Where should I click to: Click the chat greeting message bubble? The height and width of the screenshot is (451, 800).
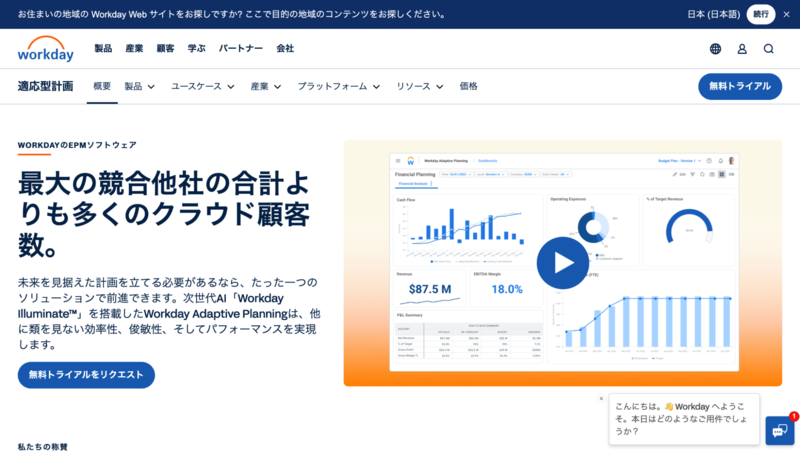click(x=684, y=419)
